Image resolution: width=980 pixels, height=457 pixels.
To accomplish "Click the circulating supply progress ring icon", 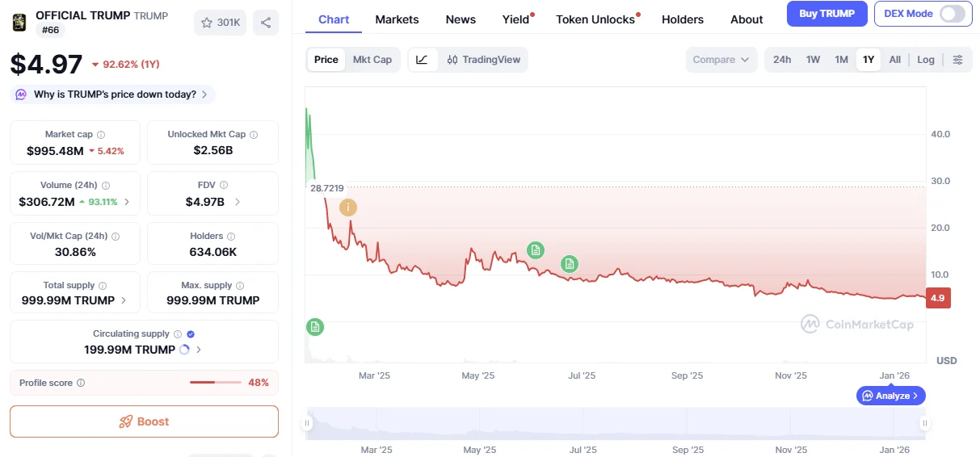I will (x=184, y=350).
